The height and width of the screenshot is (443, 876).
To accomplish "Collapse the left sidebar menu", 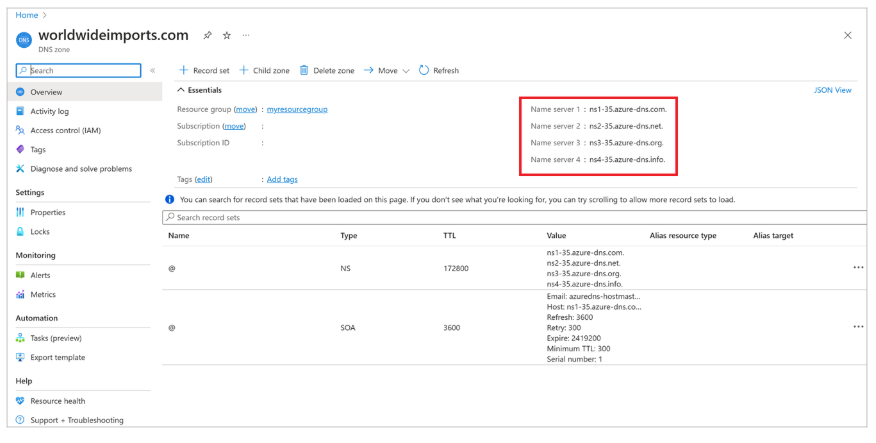I will pos(152,71).
